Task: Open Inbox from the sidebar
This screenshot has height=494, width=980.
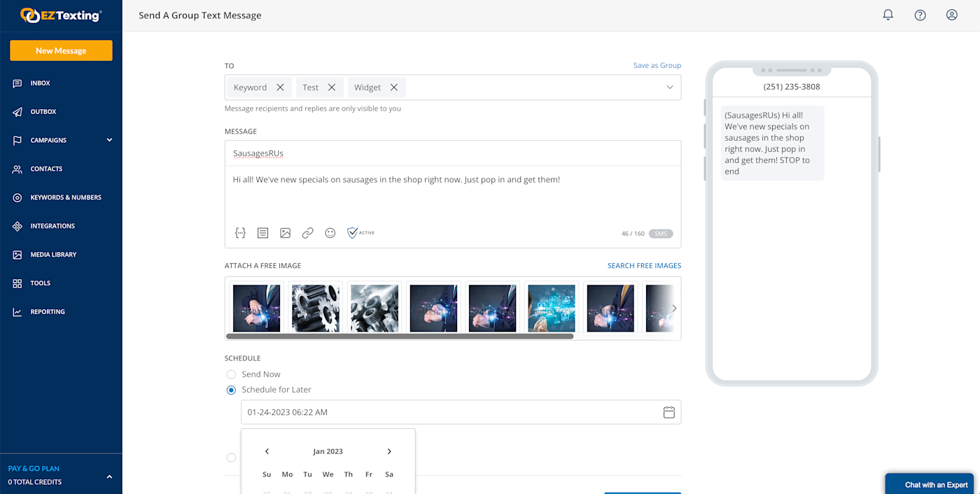Action: [40, 83]
